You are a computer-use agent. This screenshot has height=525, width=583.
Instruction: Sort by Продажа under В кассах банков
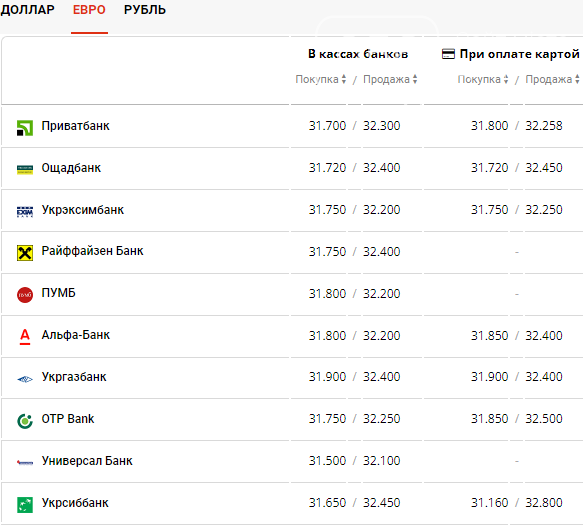tap(390, 79)
